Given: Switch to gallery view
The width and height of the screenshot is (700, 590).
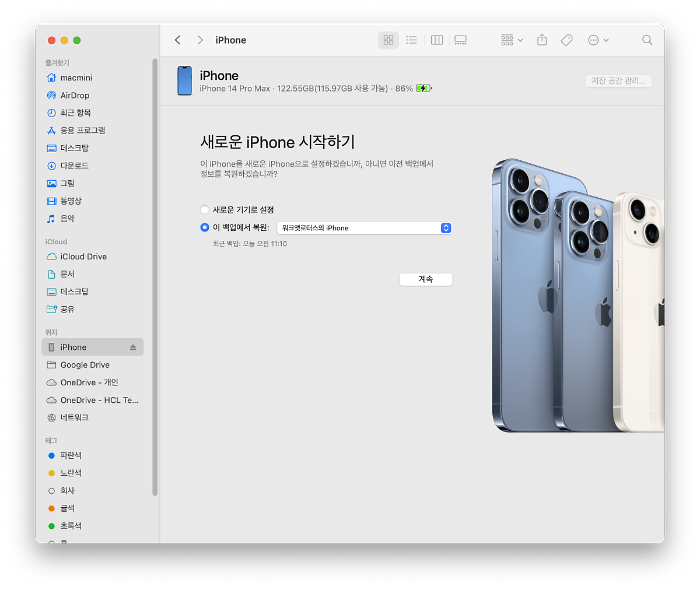Looking at the screenshot, I should point(461,40).
